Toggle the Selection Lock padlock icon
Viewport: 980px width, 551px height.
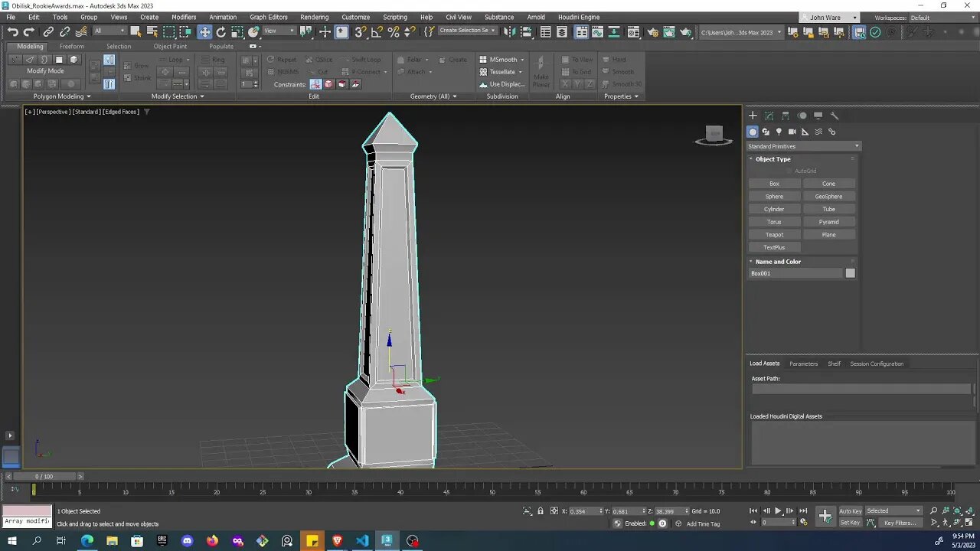pyautogui.click(x=541, y=510)
